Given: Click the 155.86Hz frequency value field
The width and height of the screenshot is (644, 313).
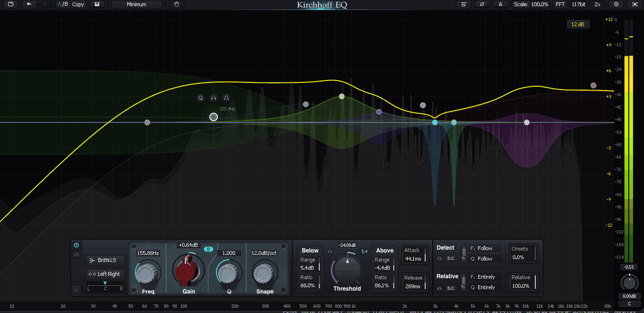Looking at the screenshot, I should click(x=147, y=253).
